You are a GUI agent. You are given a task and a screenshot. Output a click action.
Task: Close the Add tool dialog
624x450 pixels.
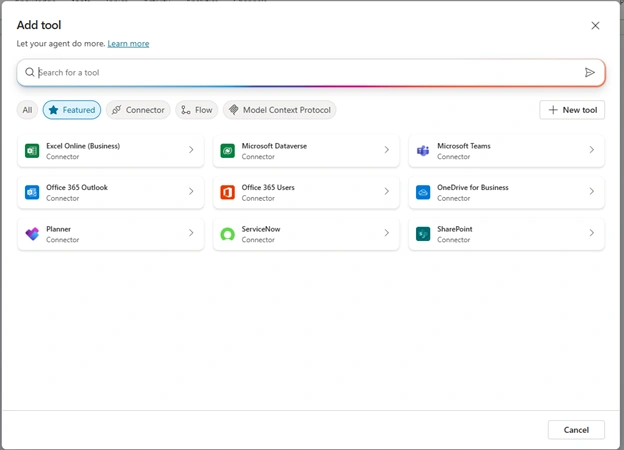(595, 25)
